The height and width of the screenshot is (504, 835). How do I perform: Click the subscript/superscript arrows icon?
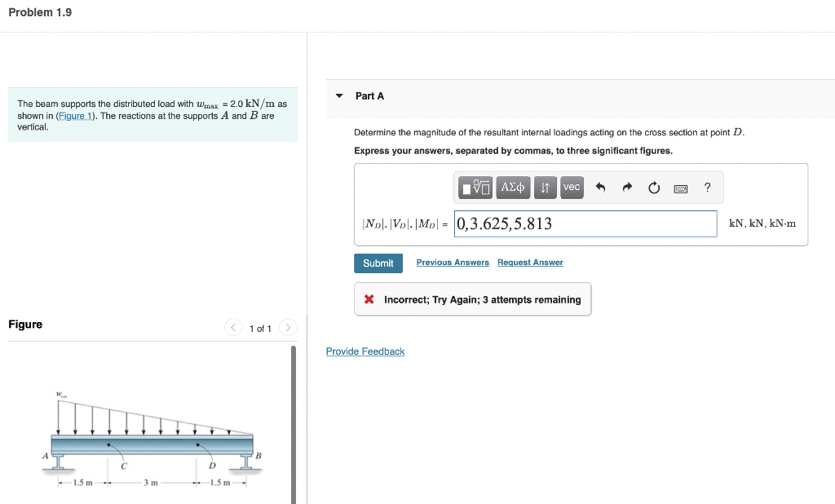[546, 187]
